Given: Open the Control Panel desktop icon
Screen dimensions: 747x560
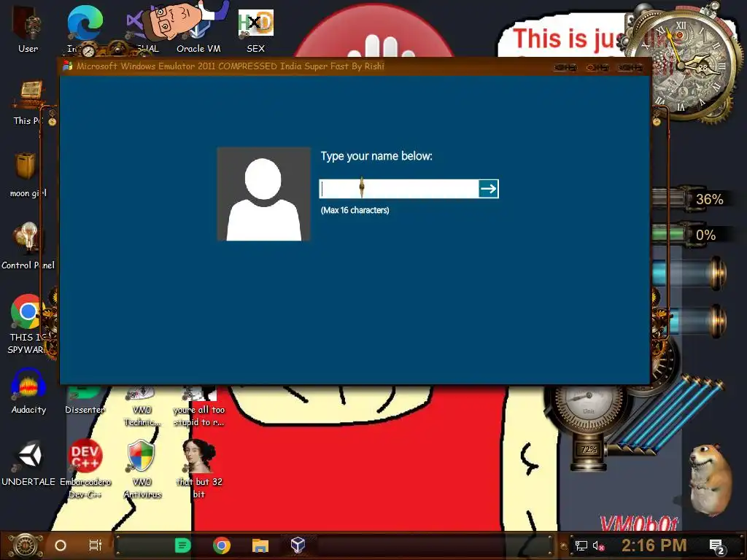Looking at the screenshot, I should tap(28, 246).
